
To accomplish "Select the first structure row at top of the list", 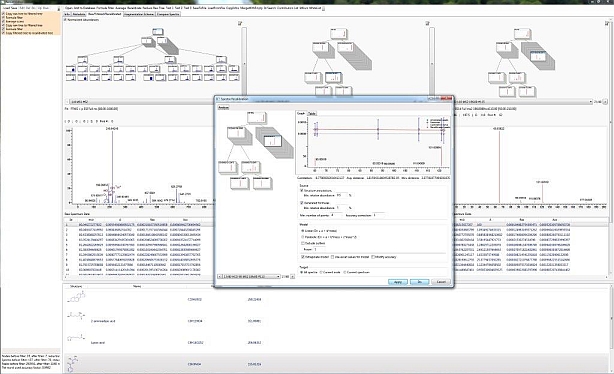I will tap(337, 299).
